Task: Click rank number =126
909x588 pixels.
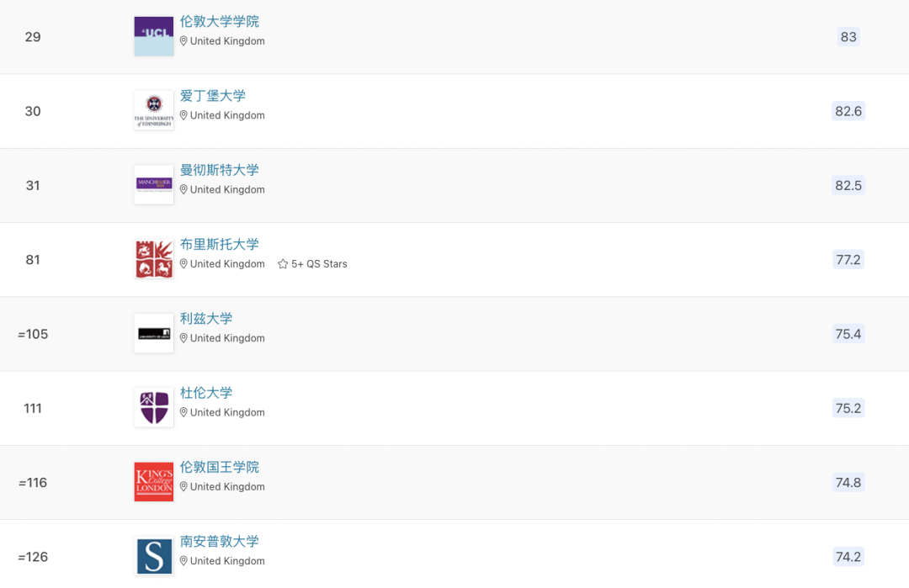Action: (x=33, y=557)
